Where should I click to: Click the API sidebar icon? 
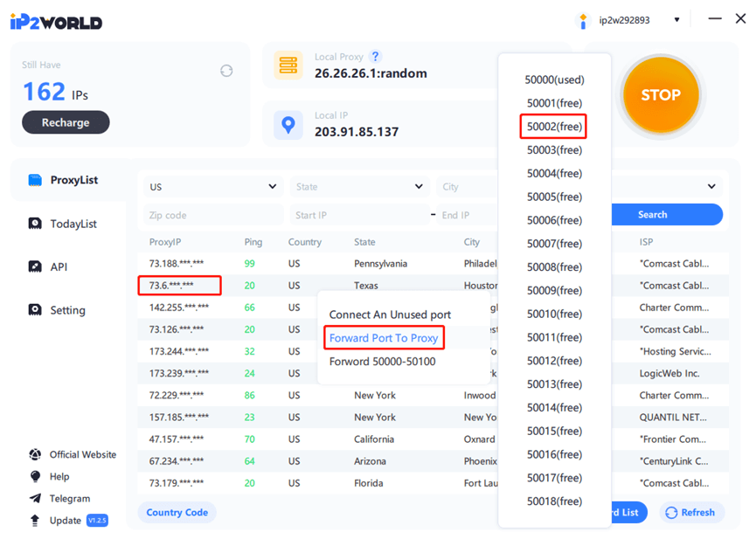35,266
